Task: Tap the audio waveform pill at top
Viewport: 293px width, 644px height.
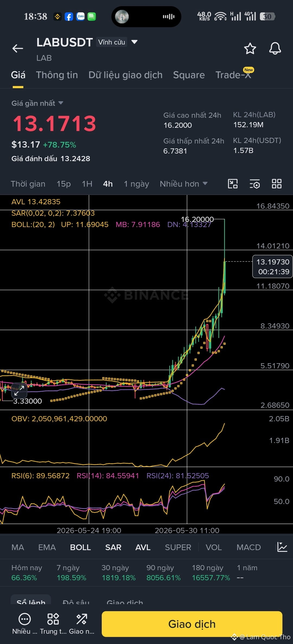Action: click(146, 17)
